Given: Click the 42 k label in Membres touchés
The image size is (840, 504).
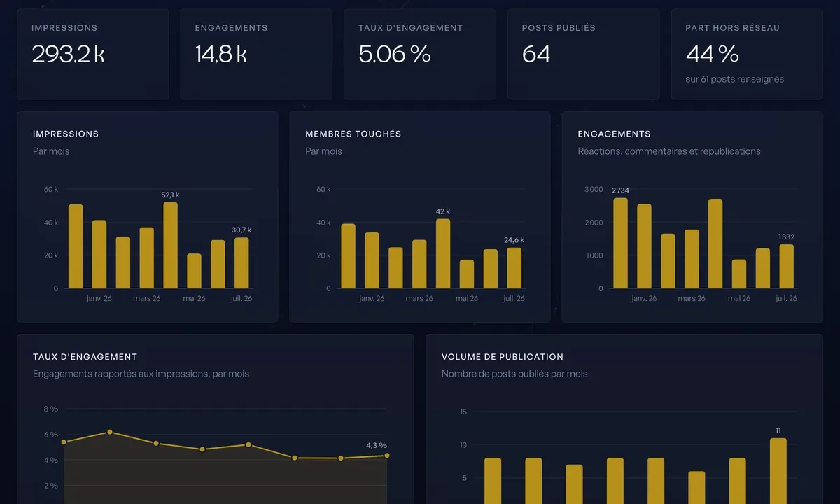Looking at the screenshot, I should 443,211.
